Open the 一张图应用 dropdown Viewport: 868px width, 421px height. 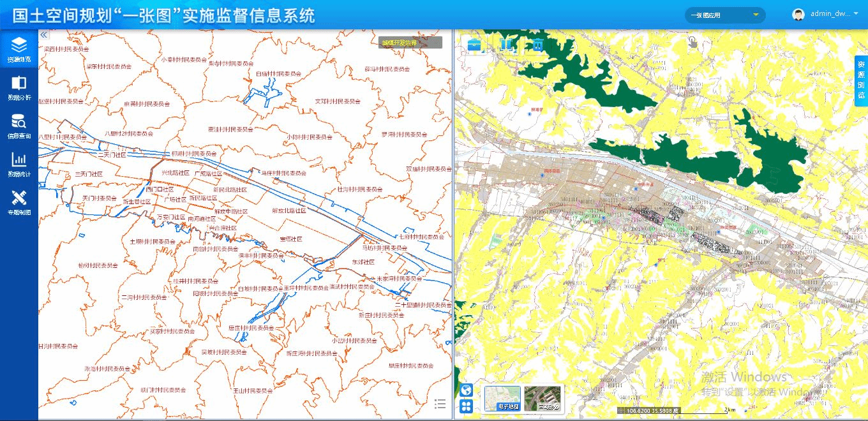click(x=725, y=15)
